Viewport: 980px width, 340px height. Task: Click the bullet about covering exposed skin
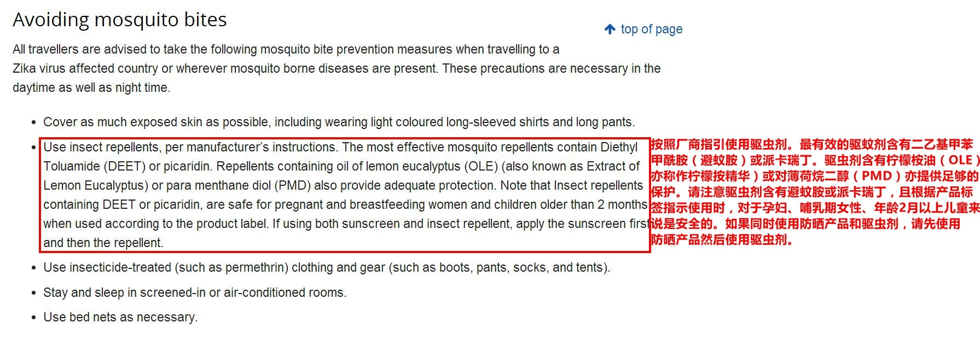339,122
